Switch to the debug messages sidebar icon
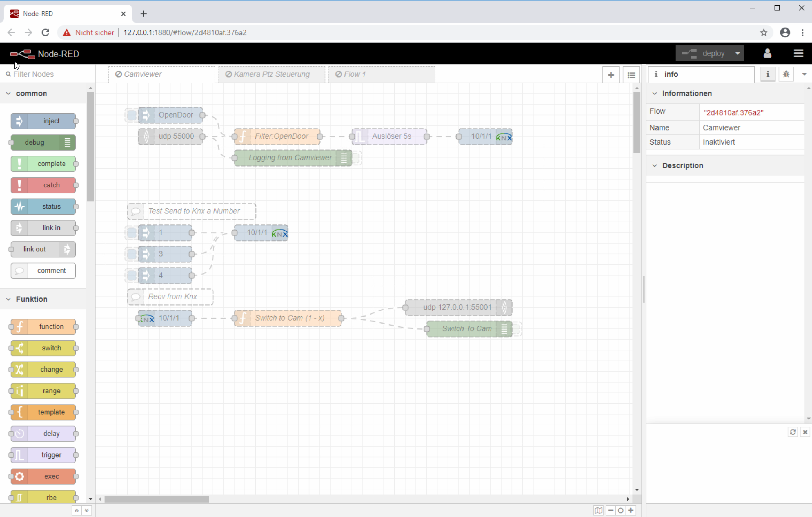The width and height of the screenshot is (812, 517). pyautogui.click(x=786, y=74)
